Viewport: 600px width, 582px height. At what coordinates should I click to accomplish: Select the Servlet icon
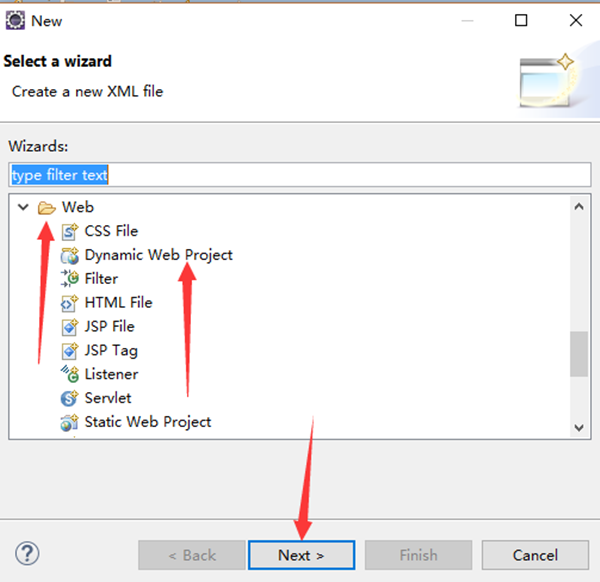pos(70,398)
